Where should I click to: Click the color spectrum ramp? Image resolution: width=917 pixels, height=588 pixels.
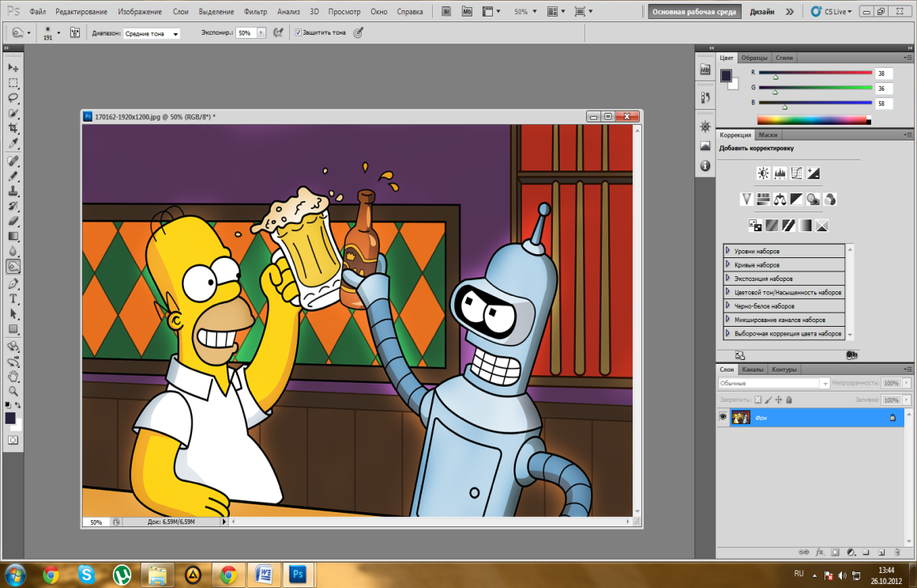tap(814, 121)
